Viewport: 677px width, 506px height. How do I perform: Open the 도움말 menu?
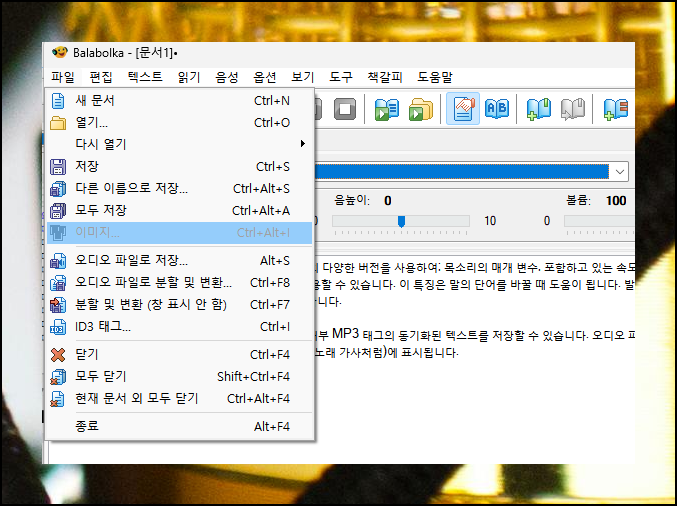[435, 77]
